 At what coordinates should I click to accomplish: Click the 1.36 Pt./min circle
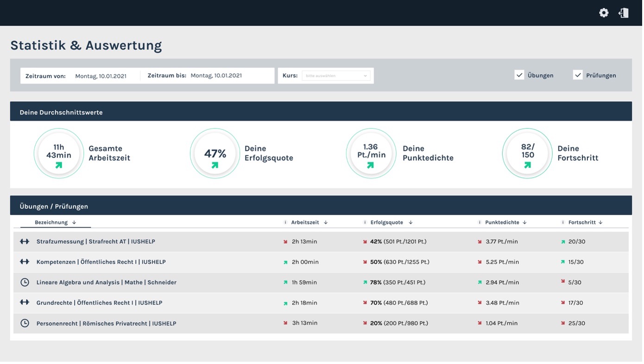371,153
